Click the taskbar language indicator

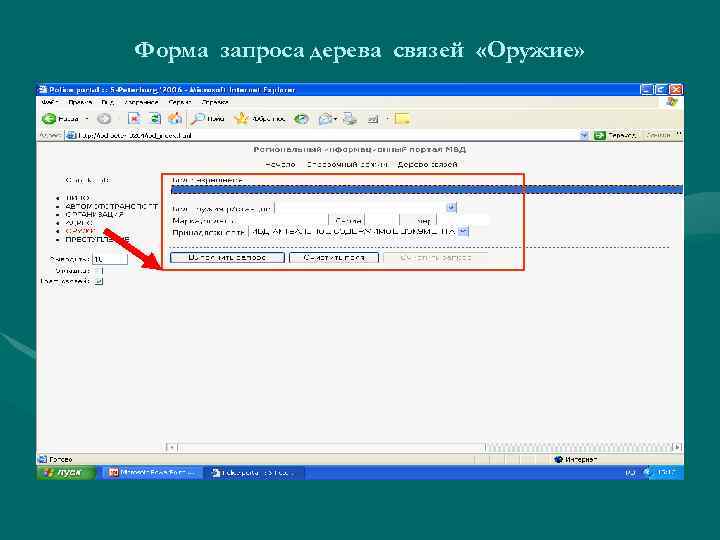click(630, 472)
